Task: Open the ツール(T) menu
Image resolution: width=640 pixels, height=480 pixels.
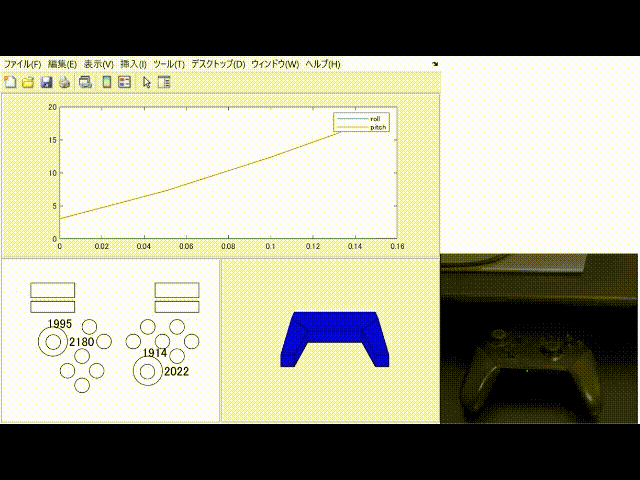Action: tap(169, 64)
